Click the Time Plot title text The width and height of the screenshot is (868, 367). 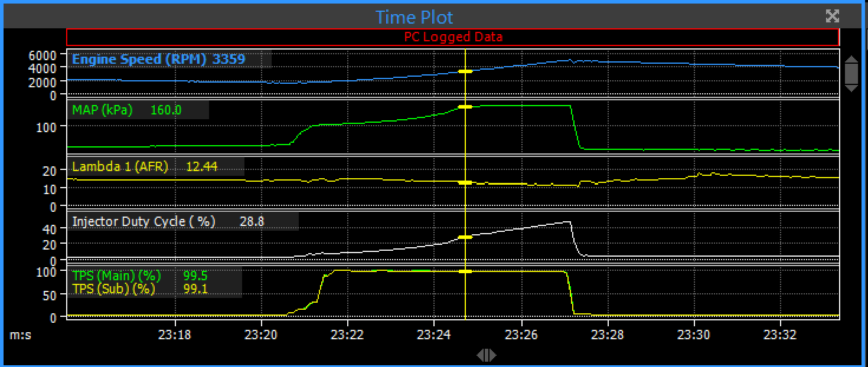414,17
